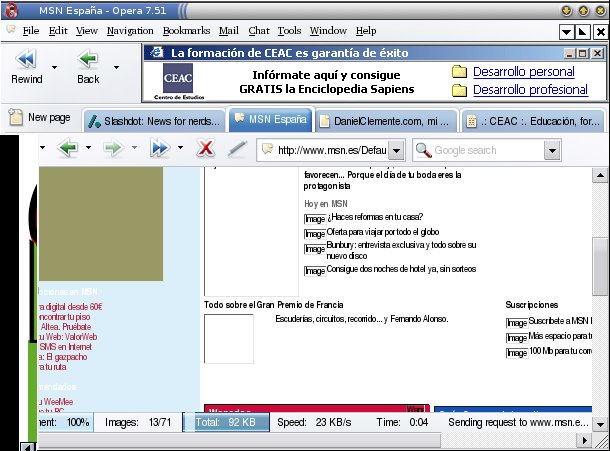Open the Google search engine dropdown

pos(552,150)
